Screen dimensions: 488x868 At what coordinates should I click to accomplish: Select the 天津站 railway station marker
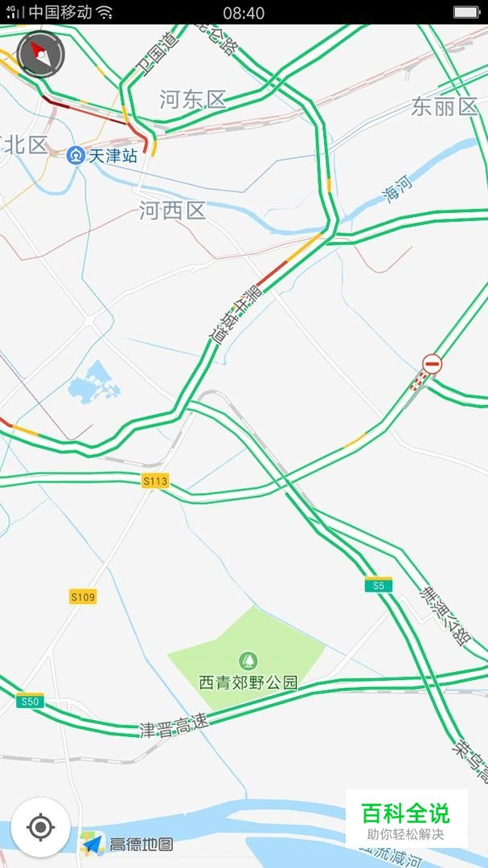click(x=76, y=156)
